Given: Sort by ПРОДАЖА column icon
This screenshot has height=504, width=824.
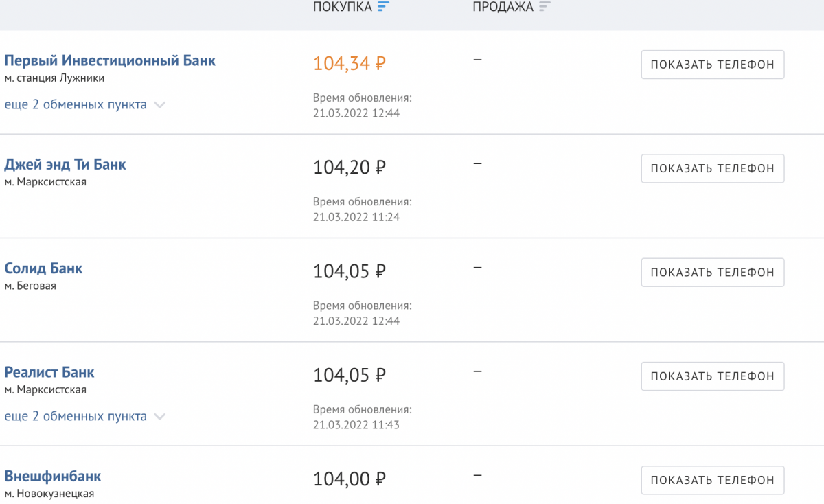Looking at the screenshot, I should pyautogui.click(x=545, y=7).
